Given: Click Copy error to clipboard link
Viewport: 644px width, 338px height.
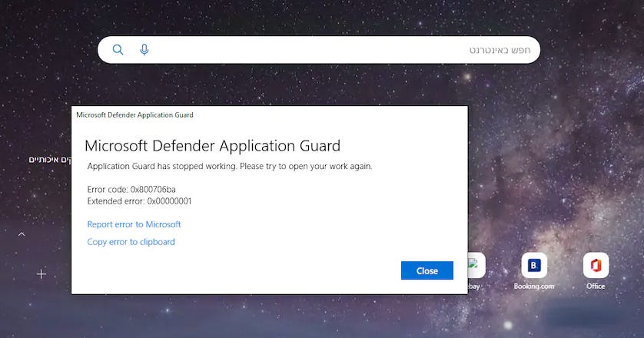Looking at the screenshot, I should 131,242.
